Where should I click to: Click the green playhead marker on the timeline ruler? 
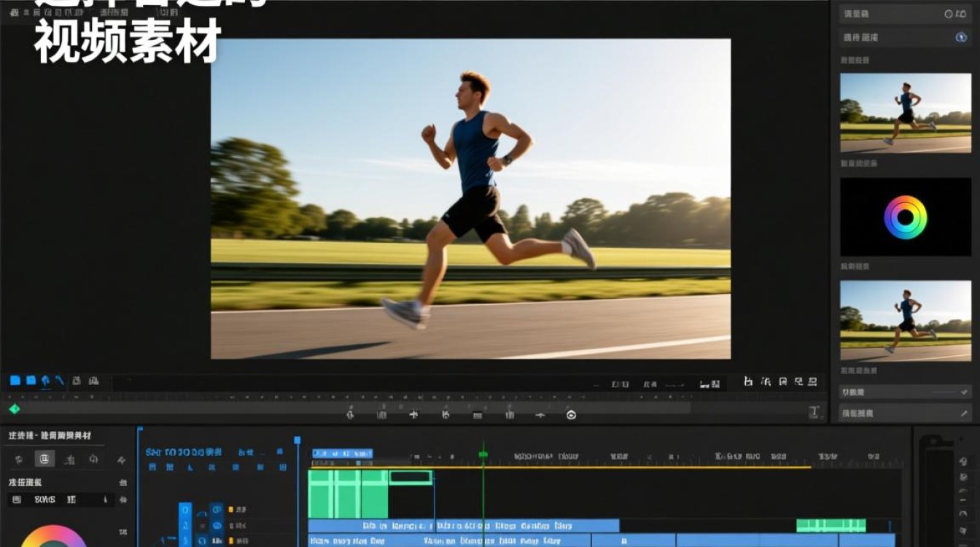(483, 454)
